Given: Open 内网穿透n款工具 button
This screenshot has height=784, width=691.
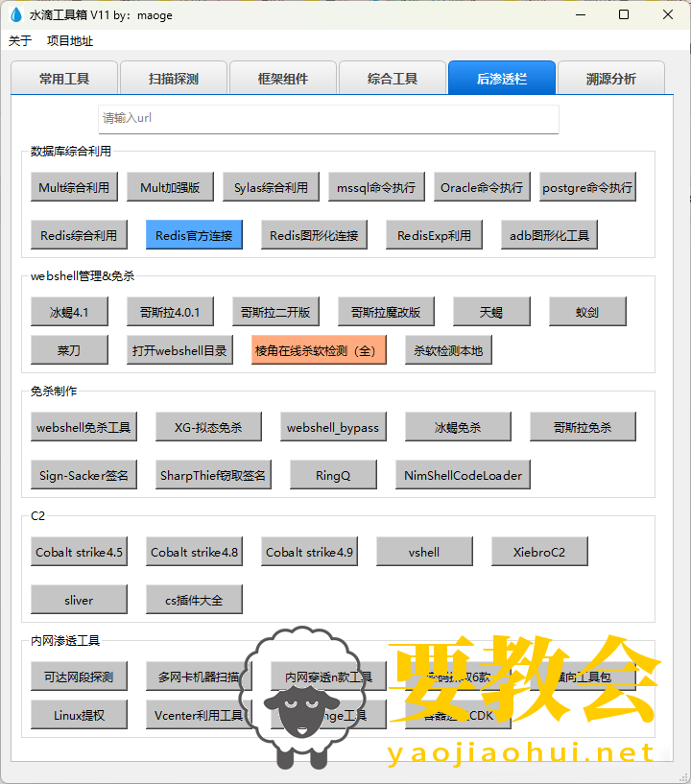Looking at the screenshot, I should coord(328,677).
